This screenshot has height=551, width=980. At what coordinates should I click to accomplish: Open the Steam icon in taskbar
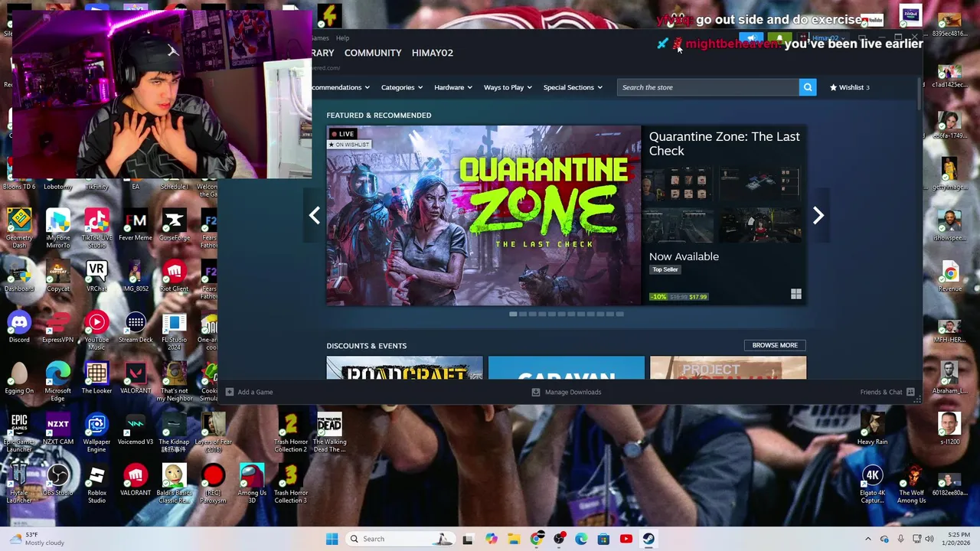(x=648, y=539)
